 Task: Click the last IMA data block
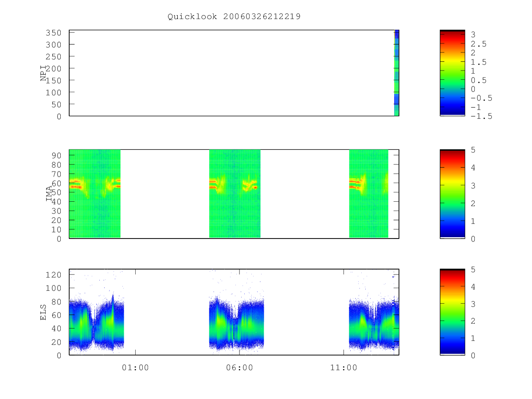click(369, 194)
